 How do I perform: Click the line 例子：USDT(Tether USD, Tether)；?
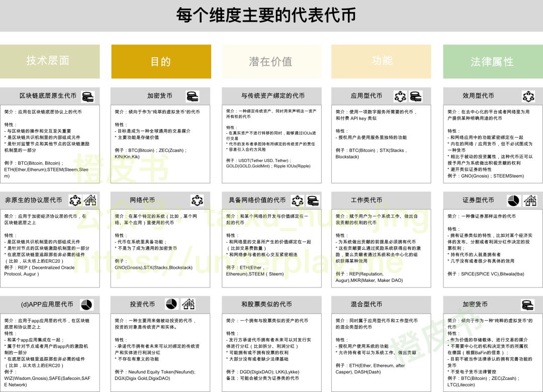point(259,160)
